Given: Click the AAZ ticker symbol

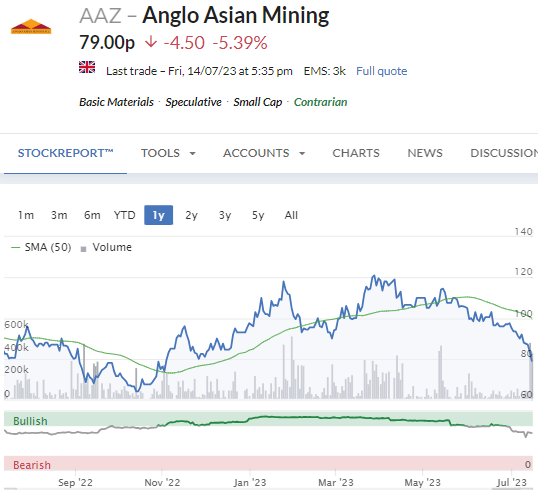Looking at the screenshot, I should (x=101, y=16).
